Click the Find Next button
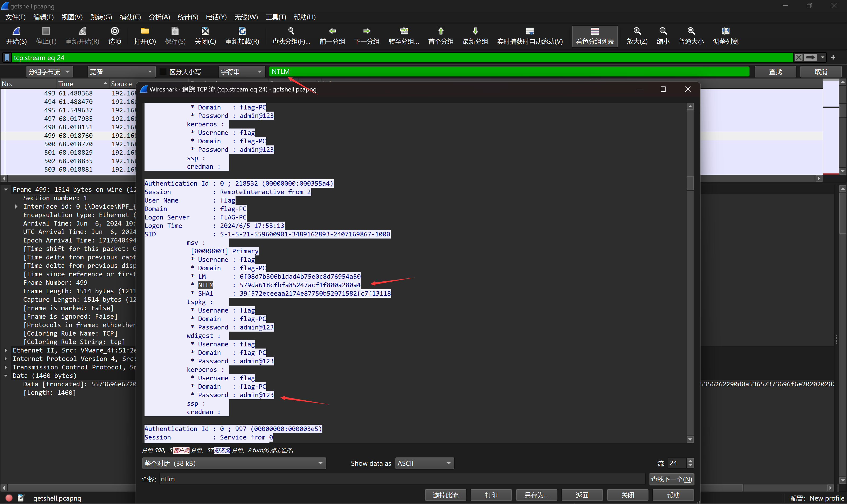The image size is (847, 504). click(x=671, y=479)
